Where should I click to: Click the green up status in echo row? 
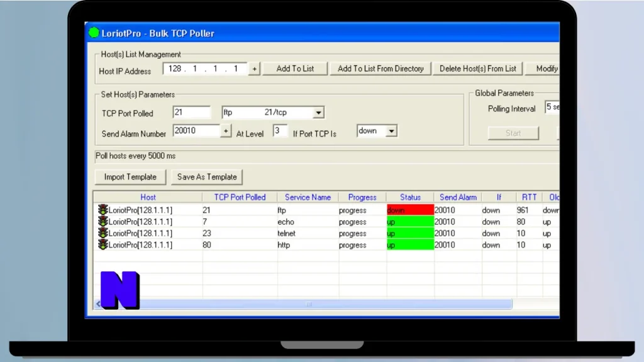[x=410, y=222]
